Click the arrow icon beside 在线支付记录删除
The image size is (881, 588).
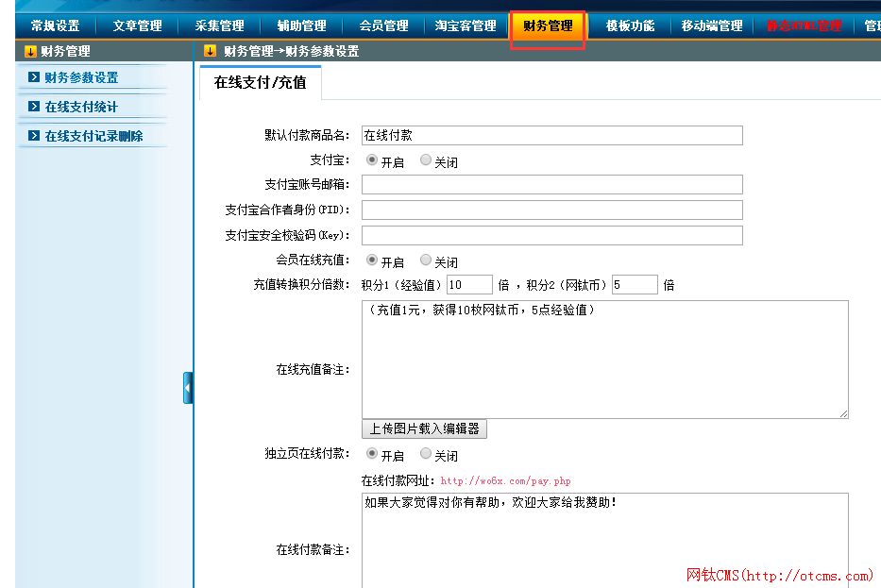tap(34, 136)
